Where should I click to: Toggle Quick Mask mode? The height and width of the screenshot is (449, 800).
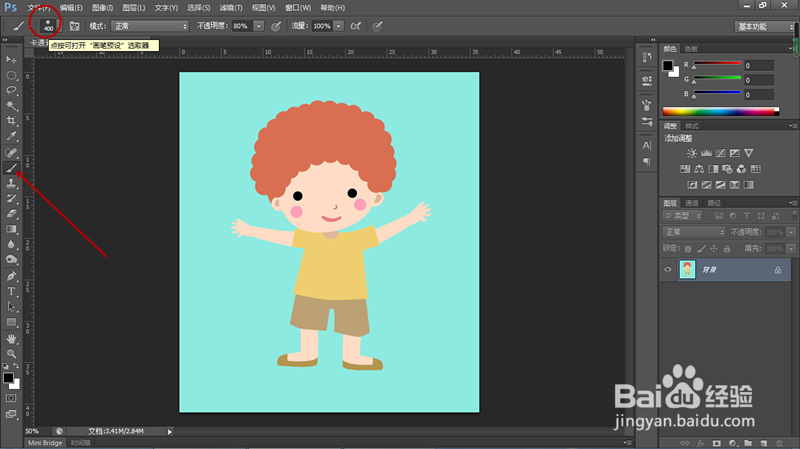pyautogui.click(x=11, y=398)
